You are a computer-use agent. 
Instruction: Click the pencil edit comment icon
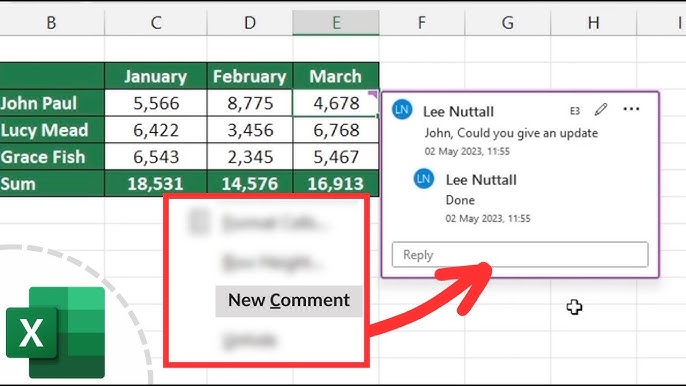[601, 109]
